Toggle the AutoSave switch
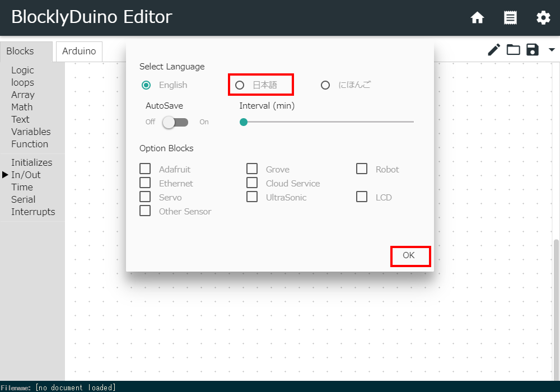 (x=175, y=122)
